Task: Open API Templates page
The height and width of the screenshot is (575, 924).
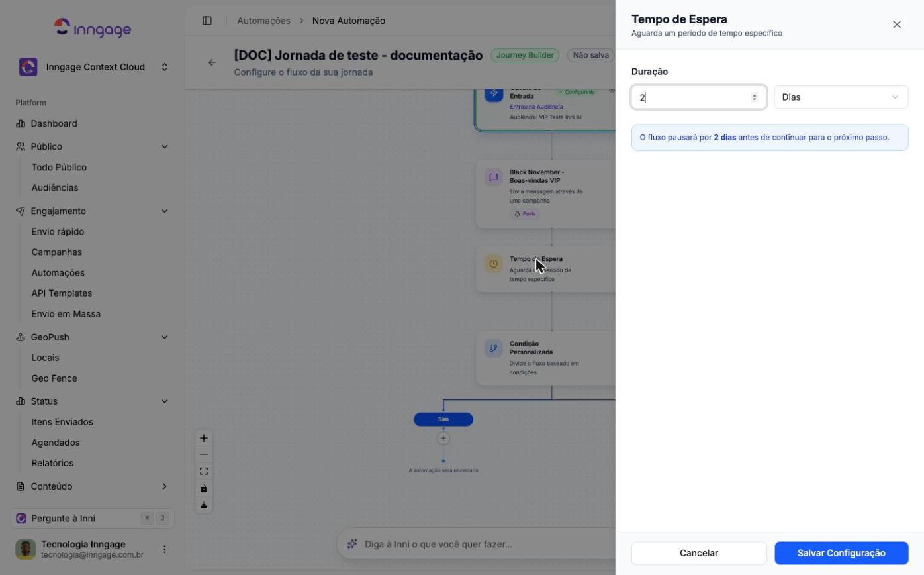Action: pyautogui.click(x=62, y=293)
